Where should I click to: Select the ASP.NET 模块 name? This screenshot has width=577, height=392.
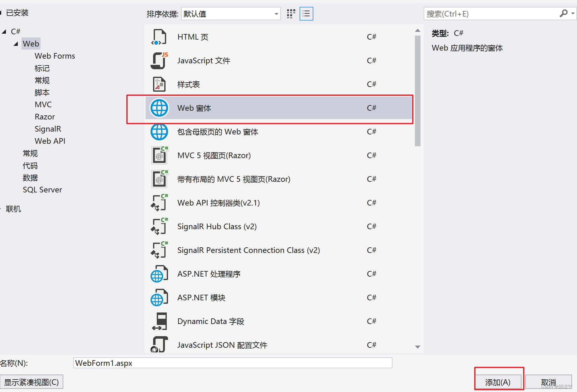201,298
